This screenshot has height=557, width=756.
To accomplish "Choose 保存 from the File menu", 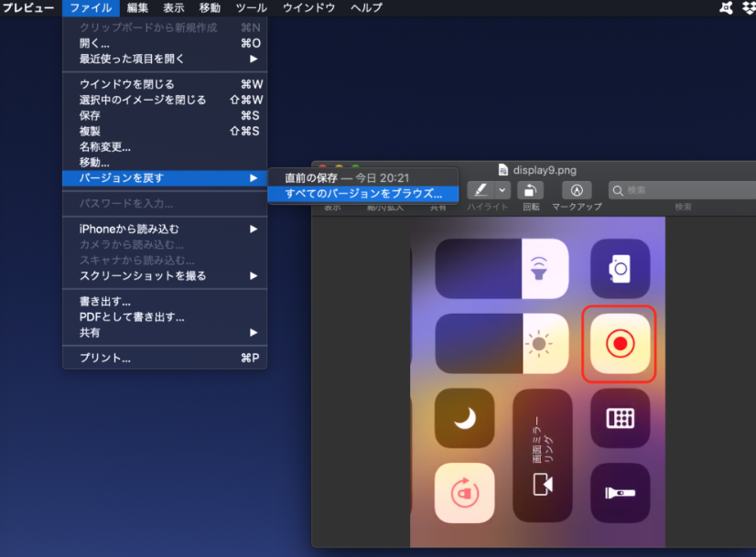I will point(165,115).
